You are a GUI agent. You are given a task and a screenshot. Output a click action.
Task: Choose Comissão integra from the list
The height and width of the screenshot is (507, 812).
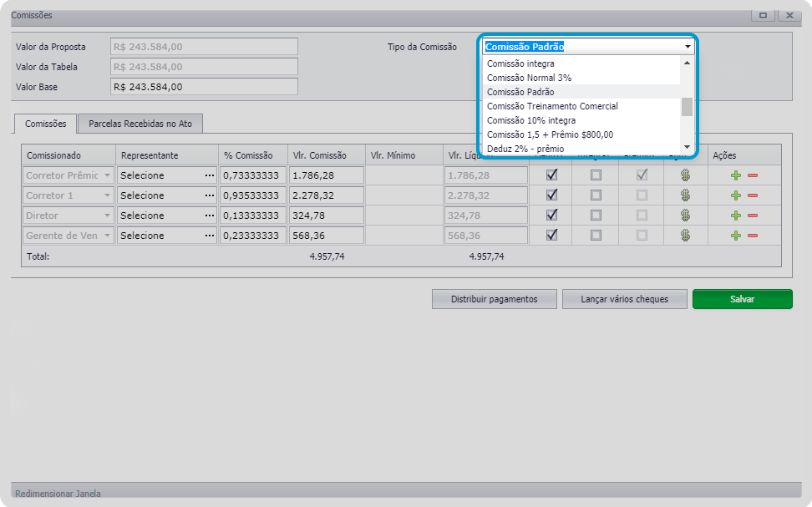click(581, 63)
